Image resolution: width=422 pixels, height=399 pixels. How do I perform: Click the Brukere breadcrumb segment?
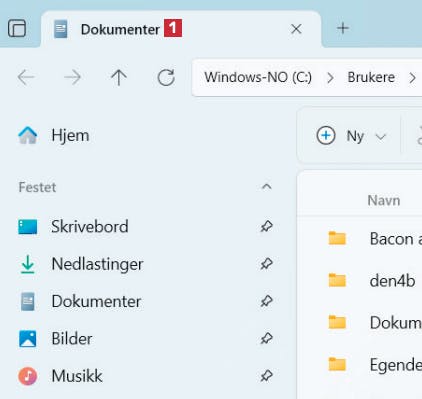point(371,77)
